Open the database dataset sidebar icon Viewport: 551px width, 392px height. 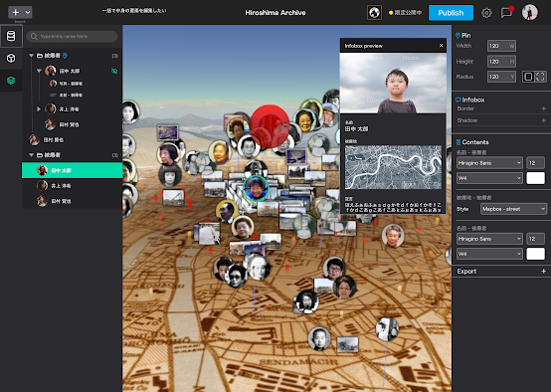click(x=11, y=36)
